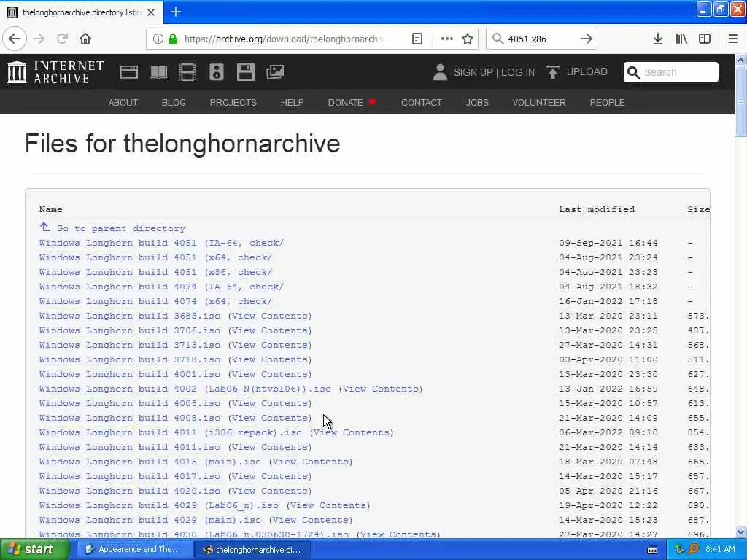Click the orange search tray icon

tap(693, 549)
